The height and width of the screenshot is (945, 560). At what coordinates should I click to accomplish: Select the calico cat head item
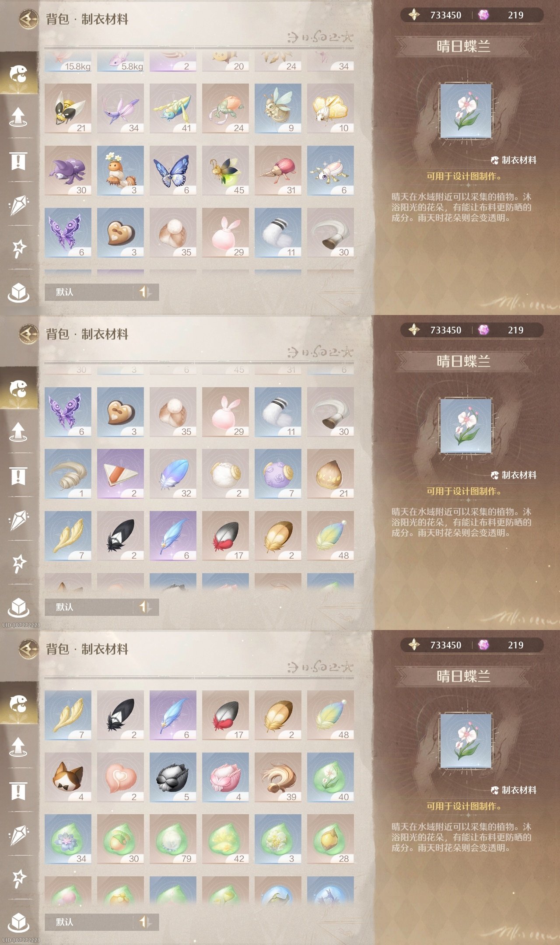[68, 777]
